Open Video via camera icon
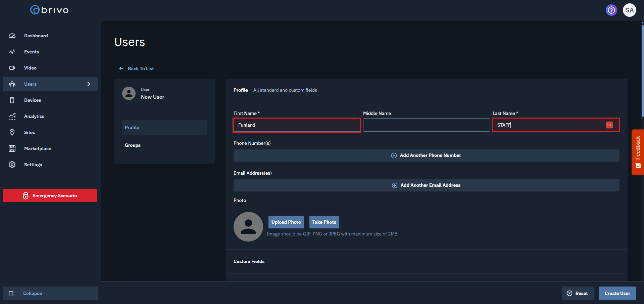 12,68
